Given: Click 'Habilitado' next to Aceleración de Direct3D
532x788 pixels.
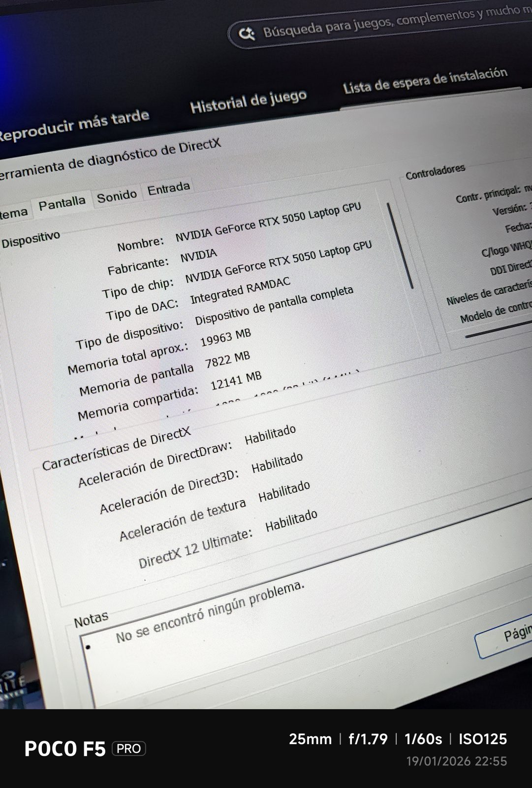Looking at the screenshot, I should pos(277,462).
